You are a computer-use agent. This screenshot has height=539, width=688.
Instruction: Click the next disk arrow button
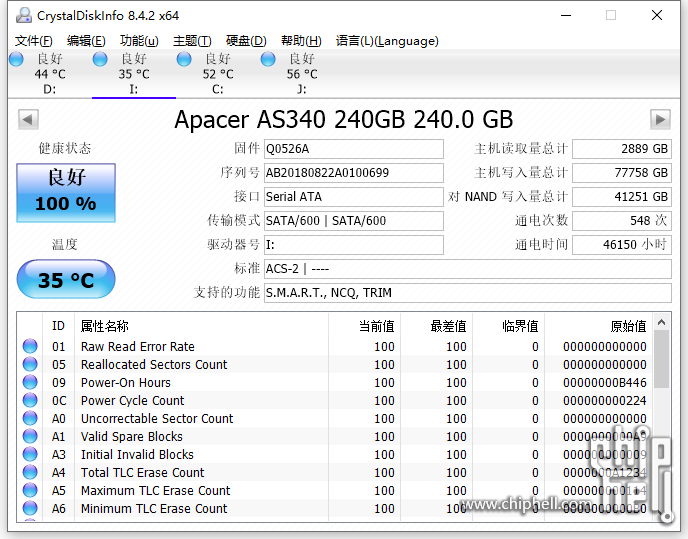[660, 119]
